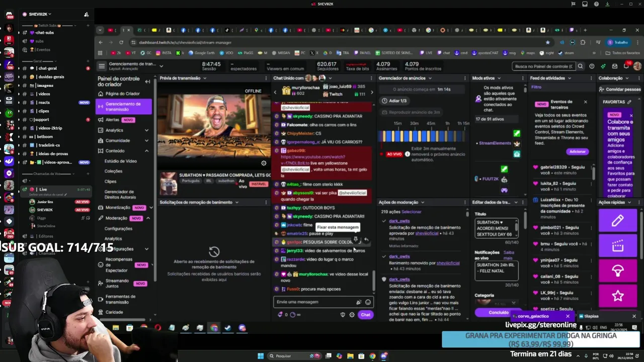Viewport: 644px width, 362px height.
Task: Click the star quick action tile
Action: [617, 296]
